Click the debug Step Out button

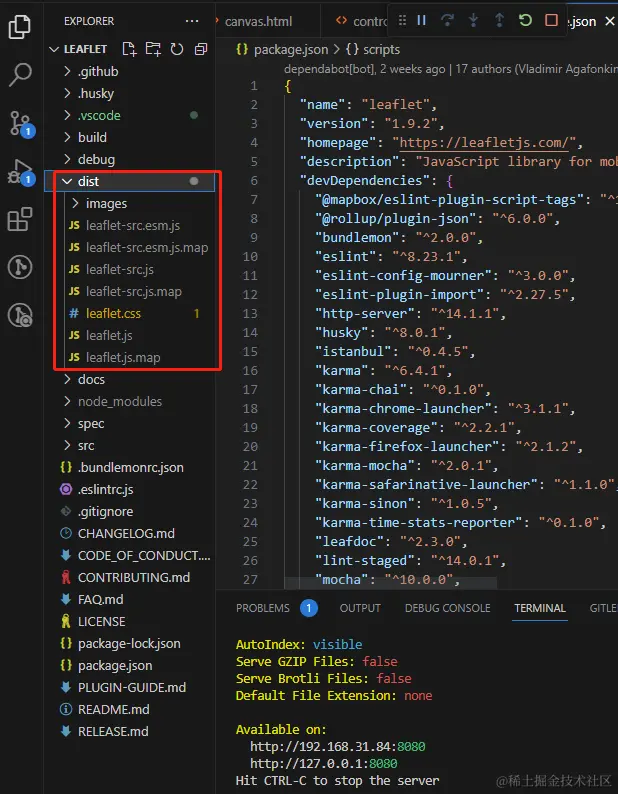click(499, 20)
